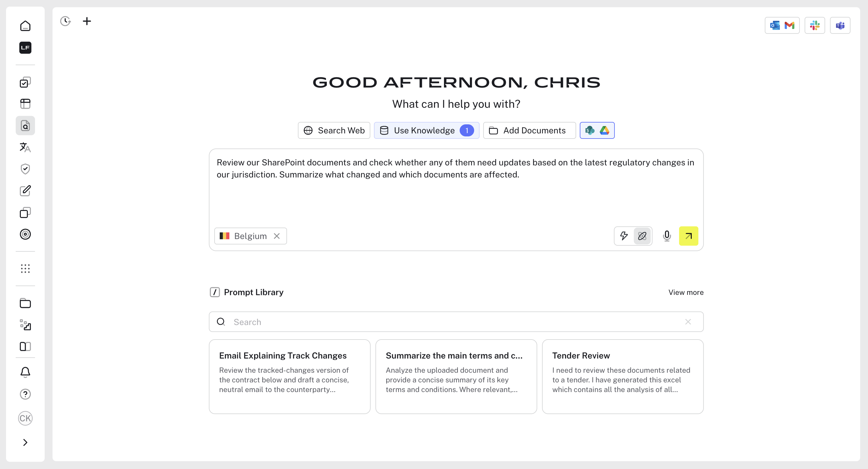Image resolution: width=868 pixels, height=469 pixels.
Task: Go to Home in the sidebar
Action: pyautogui.click(x=25, y=26)
